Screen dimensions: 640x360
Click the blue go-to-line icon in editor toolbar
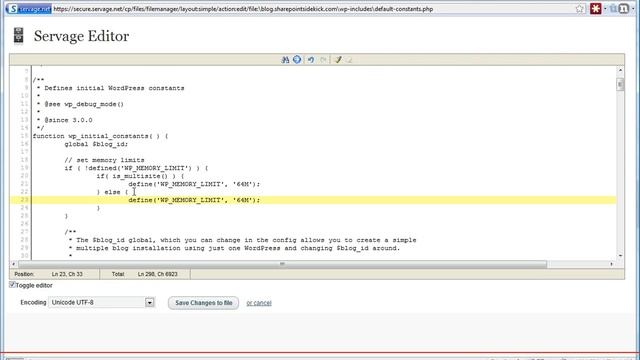[x=297, y=60]
